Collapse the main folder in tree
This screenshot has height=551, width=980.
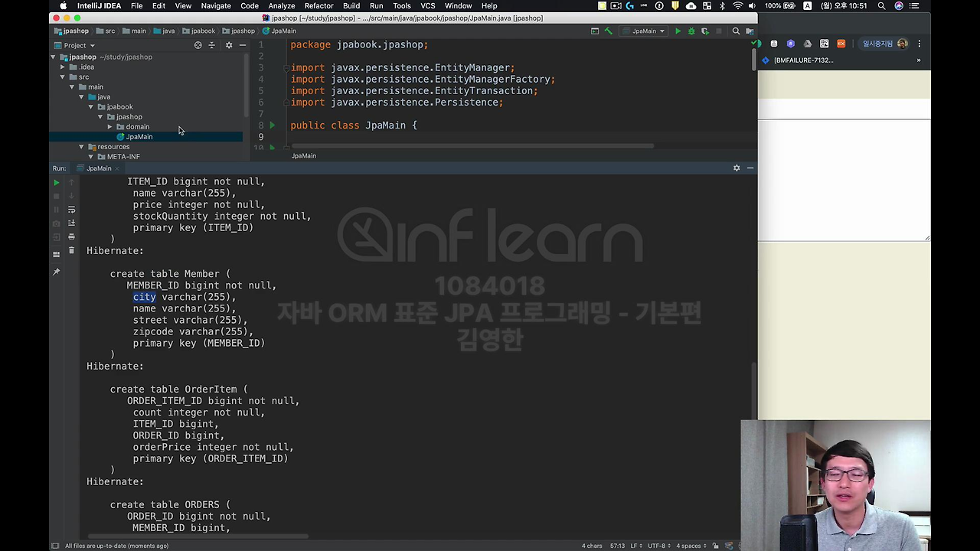[x=72, y=86]
